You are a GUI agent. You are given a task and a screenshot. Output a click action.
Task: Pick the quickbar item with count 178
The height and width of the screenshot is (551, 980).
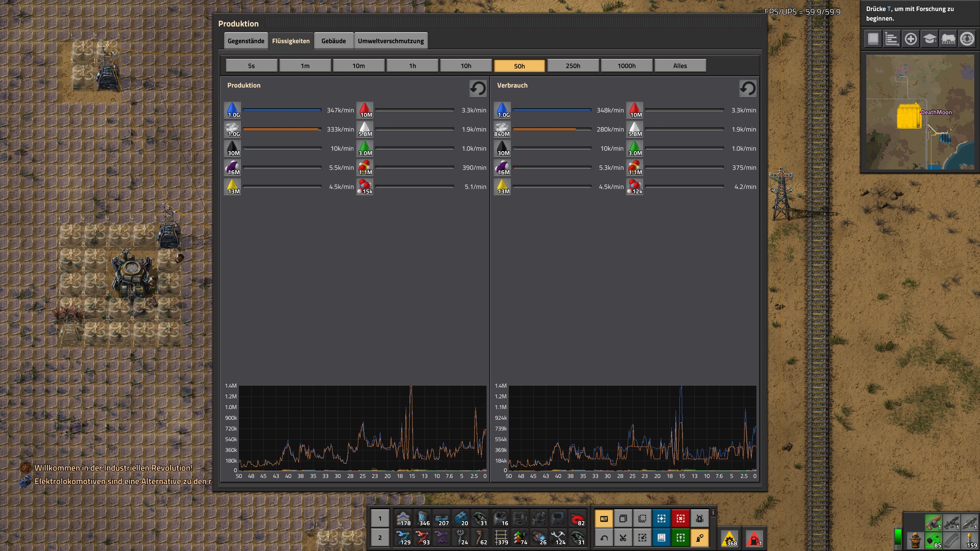click(403, 518)
